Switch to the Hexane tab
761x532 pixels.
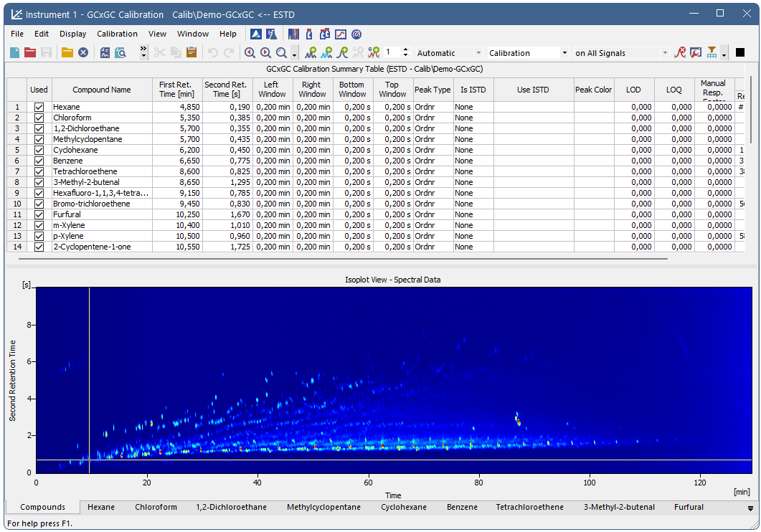point(101,508)
